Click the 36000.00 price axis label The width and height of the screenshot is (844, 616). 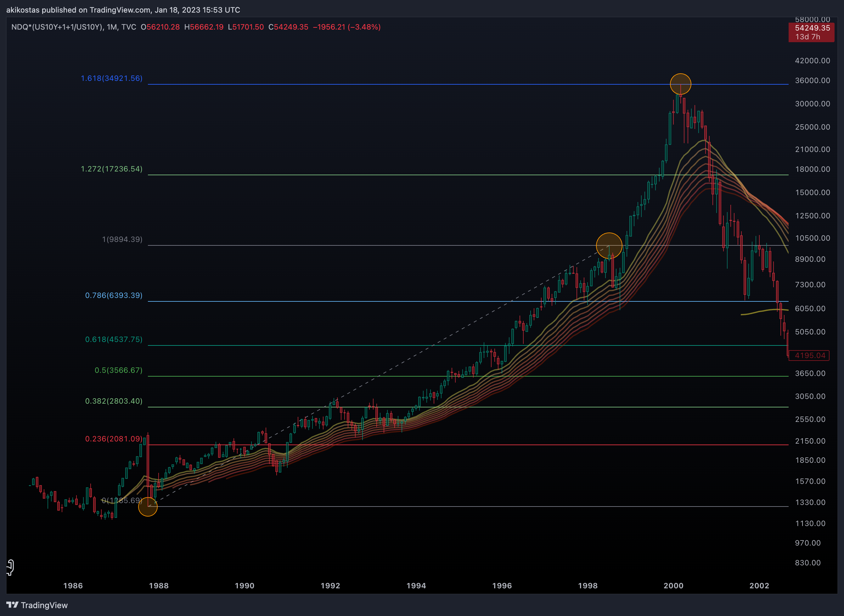pyautogui.click(x=812, y=81)
